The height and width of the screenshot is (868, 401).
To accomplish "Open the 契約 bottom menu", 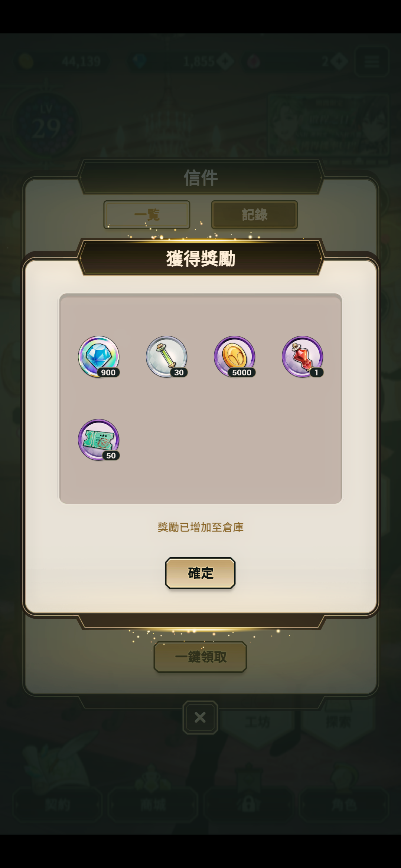I will click(x=58, y=805).
